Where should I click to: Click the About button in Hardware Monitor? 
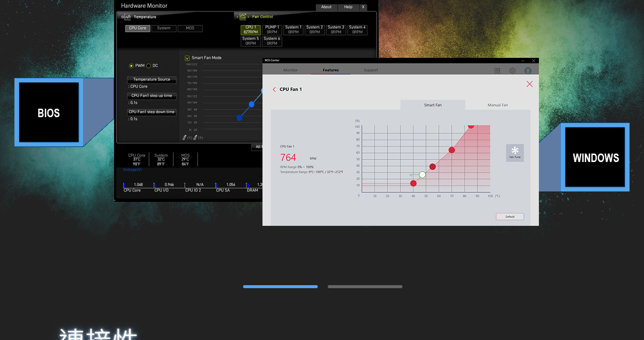[326, 7]
